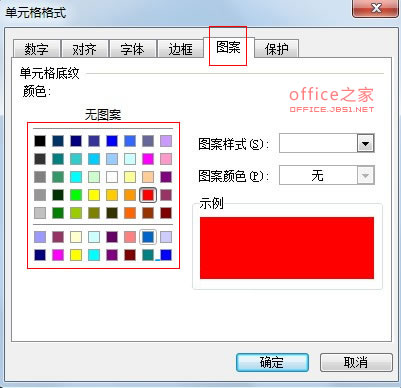This screenshot has height=388, width=401.
Task: Close the 单元格格式 dialog
Action: point(376,8)
